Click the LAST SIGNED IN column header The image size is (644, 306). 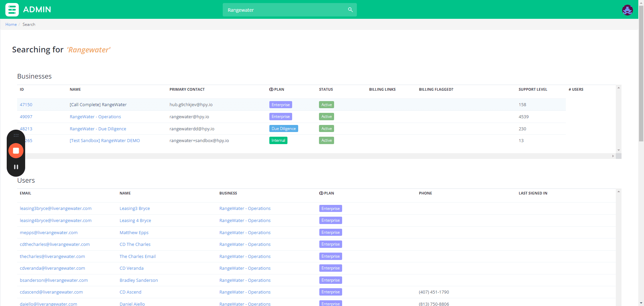(x=533, y=193)
